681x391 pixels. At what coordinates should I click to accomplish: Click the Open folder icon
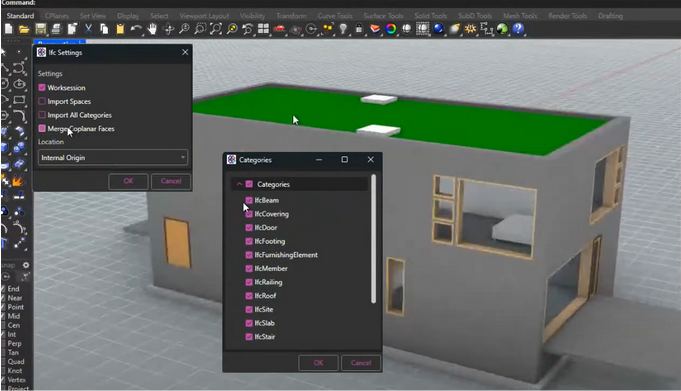24,29
